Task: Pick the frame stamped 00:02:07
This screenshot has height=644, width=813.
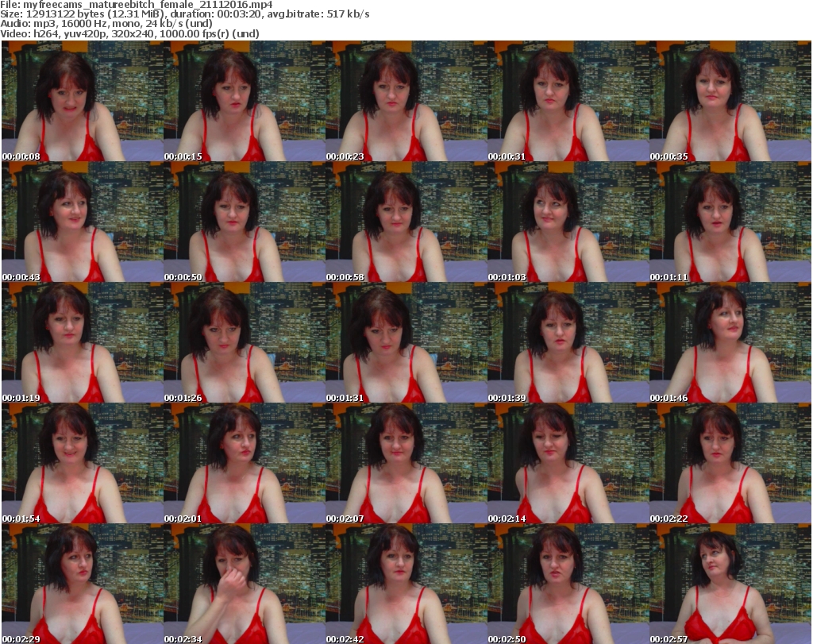Action: point(406,464)
